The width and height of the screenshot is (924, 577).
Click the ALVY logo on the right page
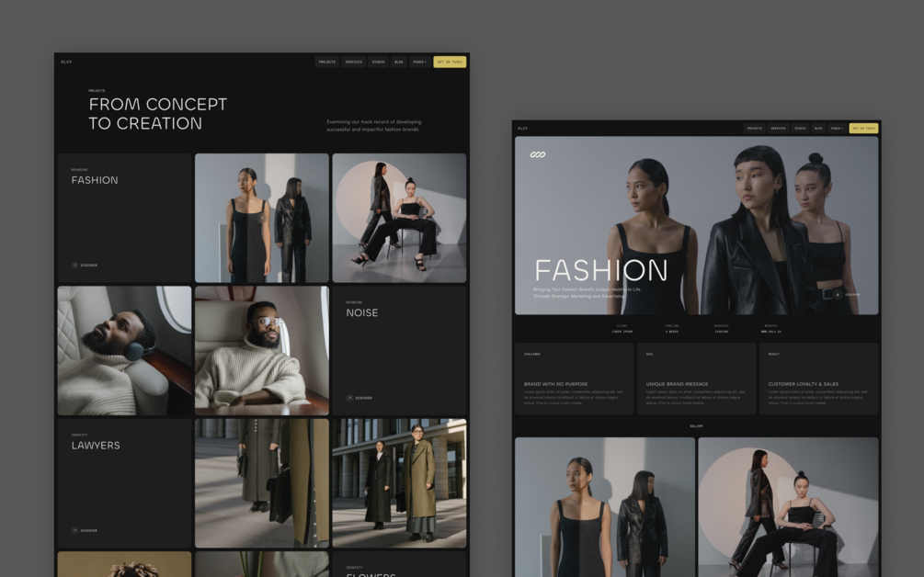click(523, 129)
